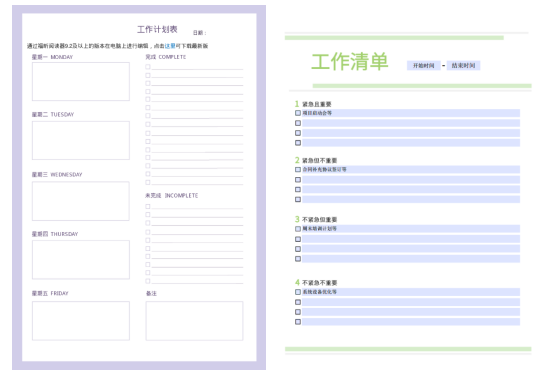Click the 4 不紧急不重要 heading
Viewport: 555px width, 373px height.
pos(316,282)
